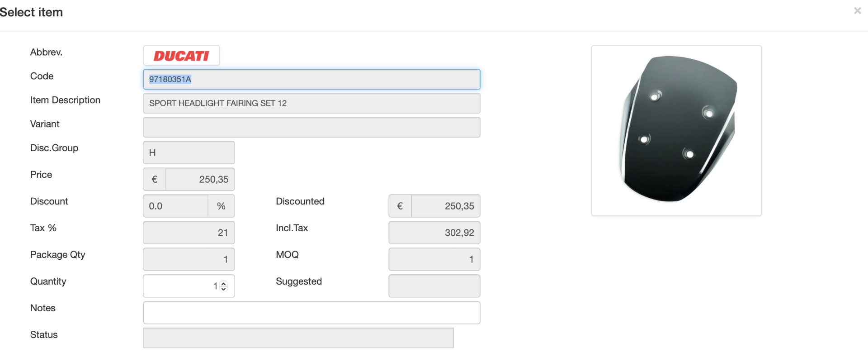The image size is (868, 357).
Task: Click the euro symbol beside Price
Action: [155, 180]
